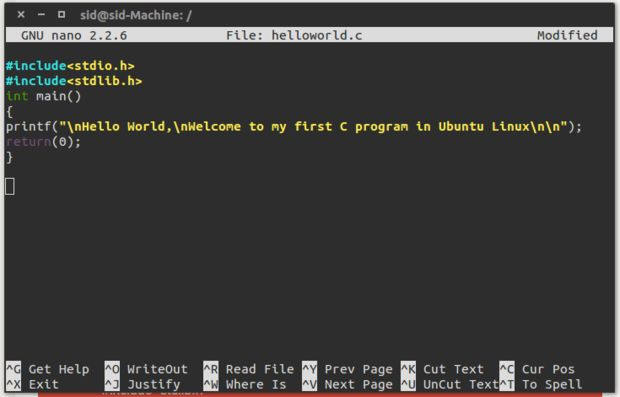Click the return(0); line
Image resolution: width=620 pixels, height=397 pixels.
tap(43, 142)
